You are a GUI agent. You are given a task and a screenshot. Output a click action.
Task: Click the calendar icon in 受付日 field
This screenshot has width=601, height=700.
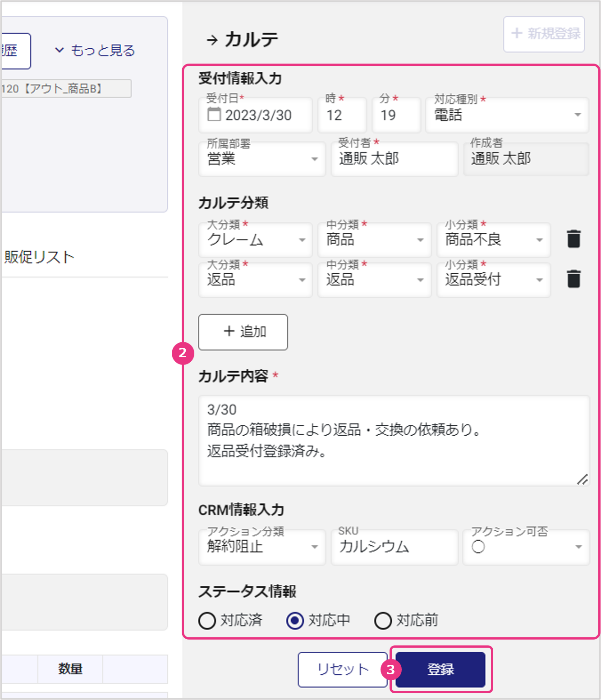214,115
